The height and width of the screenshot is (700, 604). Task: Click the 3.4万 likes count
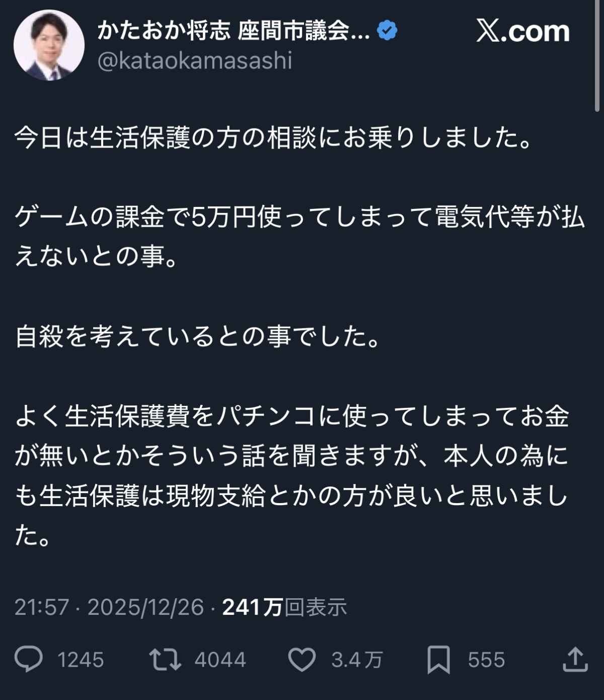(x=357, y=660)
